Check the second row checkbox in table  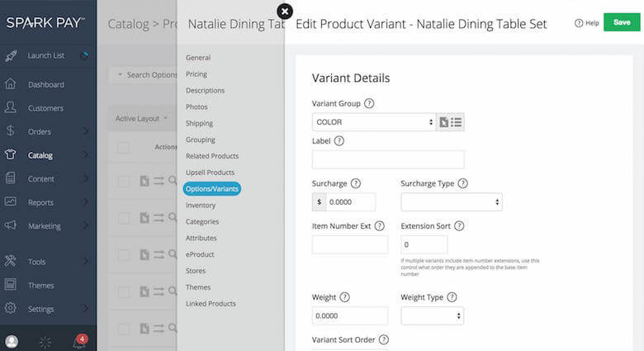tap(123, 218)
